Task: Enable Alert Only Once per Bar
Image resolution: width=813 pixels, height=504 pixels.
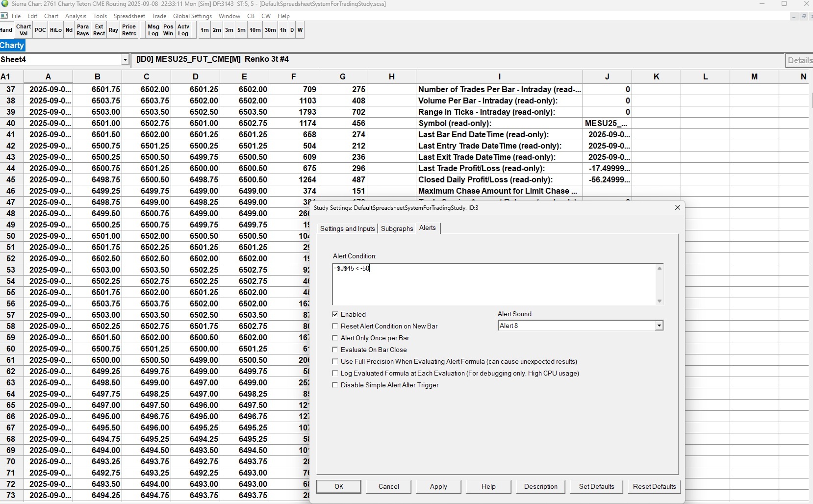Action: [335, 338]
